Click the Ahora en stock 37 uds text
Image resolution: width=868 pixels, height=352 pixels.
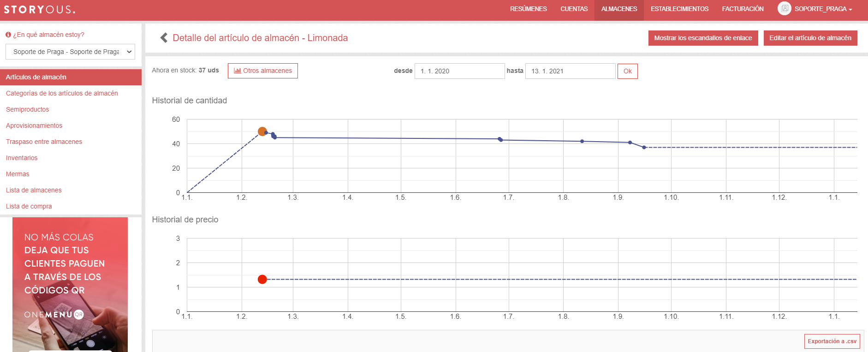pyautogui.click(x=185, y=70)
